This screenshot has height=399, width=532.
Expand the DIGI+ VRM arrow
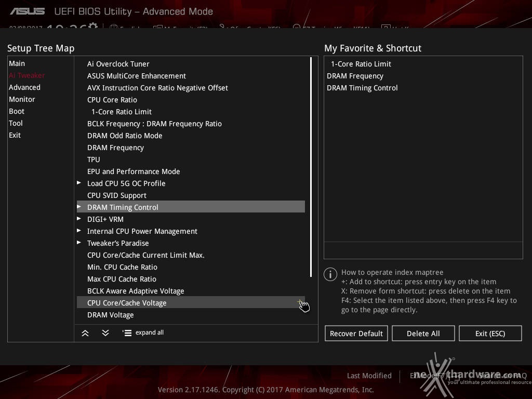tap(79, 219)
